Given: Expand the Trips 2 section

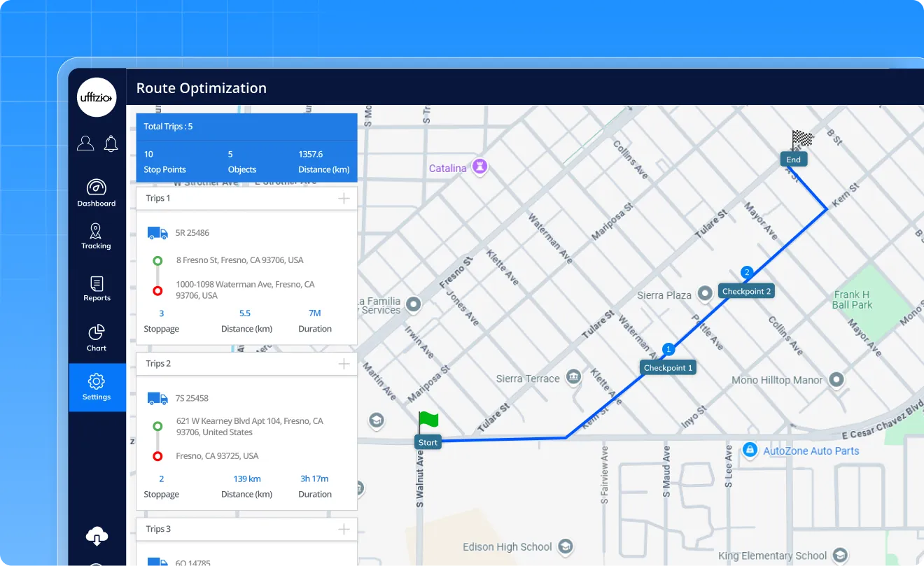Looking at the screenshot, I should [x=344, y=363].
